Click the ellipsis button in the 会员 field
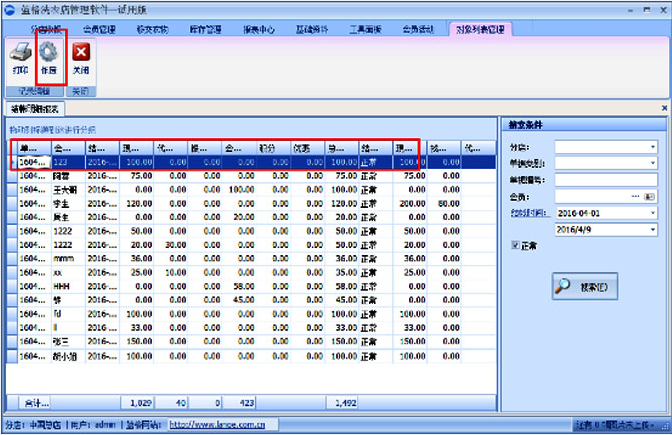 [x=634, y=197]
